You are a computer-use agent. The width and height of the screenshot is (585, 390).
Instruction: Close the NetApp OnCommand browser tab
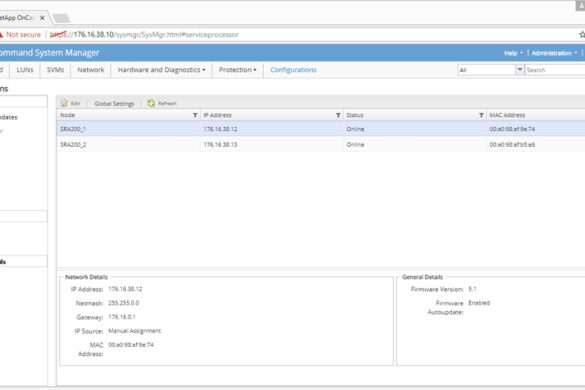coord(42,18)
